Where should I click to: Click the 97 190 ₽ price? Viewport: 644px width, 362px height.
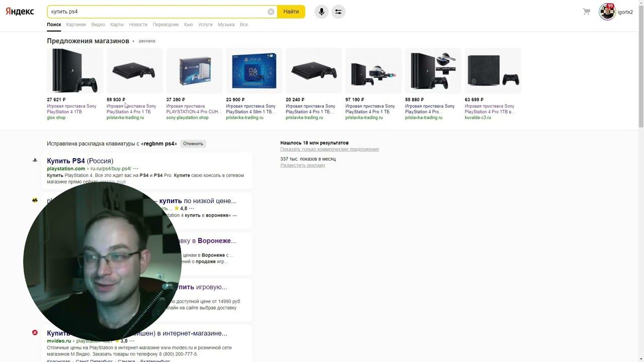[355, 100]
